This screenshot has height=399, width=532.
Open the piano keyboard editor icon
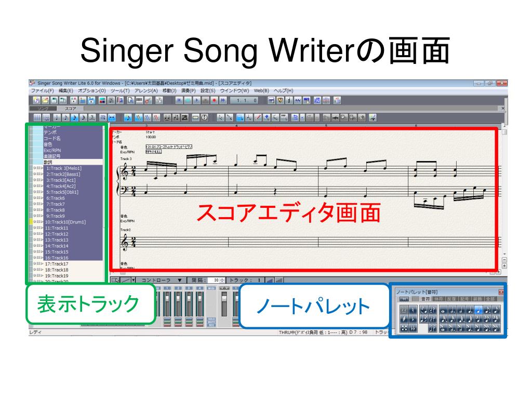[139, 100]
